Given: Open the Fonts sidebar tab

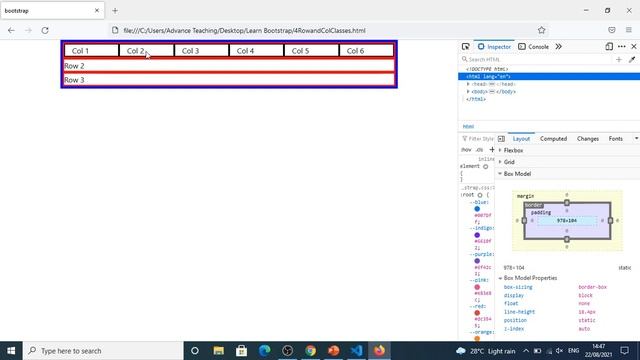Looking at the screenshot, I should tap(616, 139).
